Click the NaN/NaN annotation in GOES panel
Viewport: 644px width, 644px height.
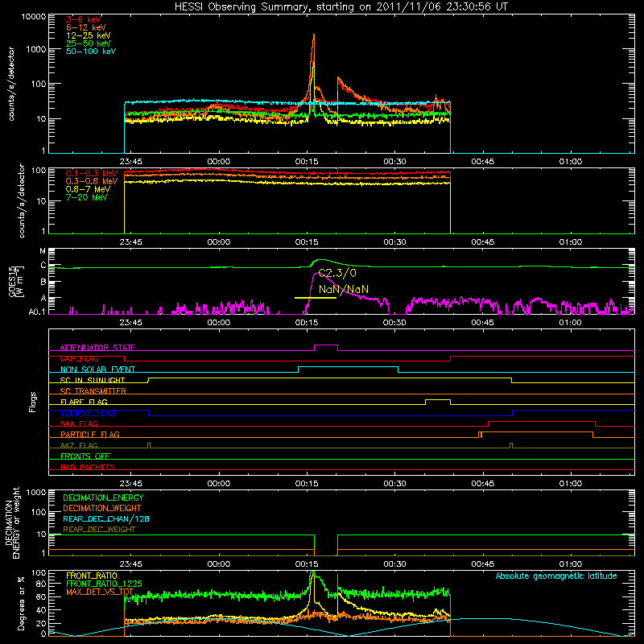pyautogui.click(x=344, y=289)
